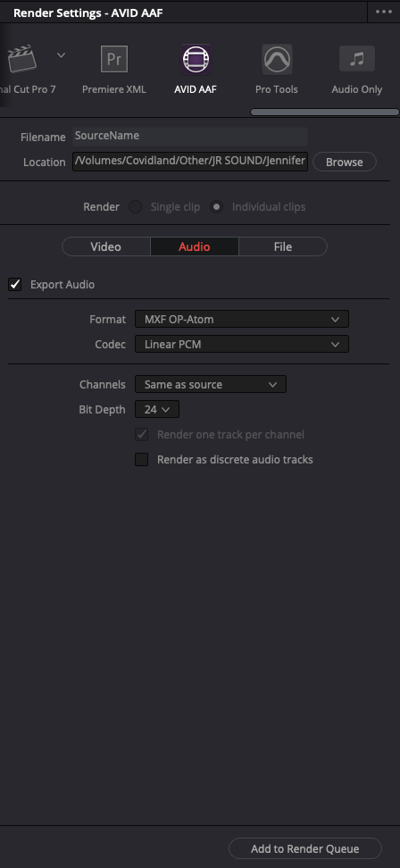Choose the Premiere XML preset icon
Image resolution: width=400 pixels, height=868 pixels.
point(114,59)
